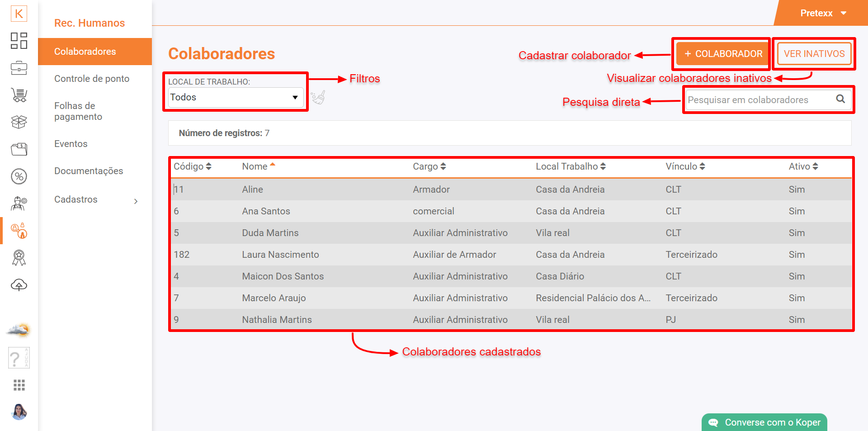Click the + COLABORADOR button
Image resolution: width=868 pixels, height=431 pixels.
[x=723, y=54]
